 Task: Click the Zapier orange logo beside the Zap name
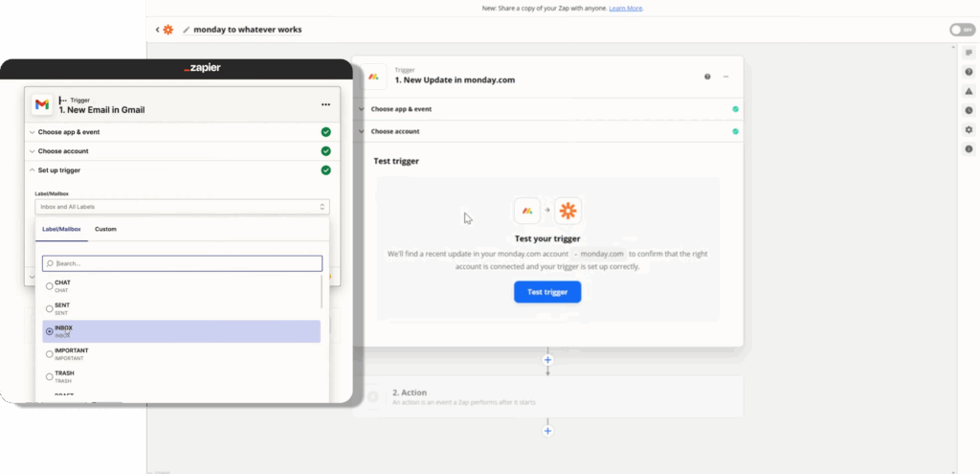click(x=168, y=30)
